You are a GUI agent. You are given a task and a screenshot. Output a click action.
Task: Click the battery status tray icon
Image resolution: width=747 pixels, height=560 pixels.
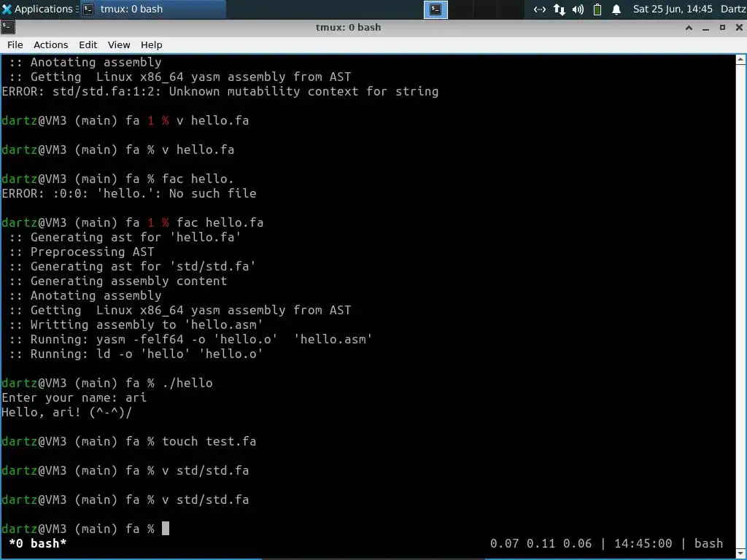[597, 9]
